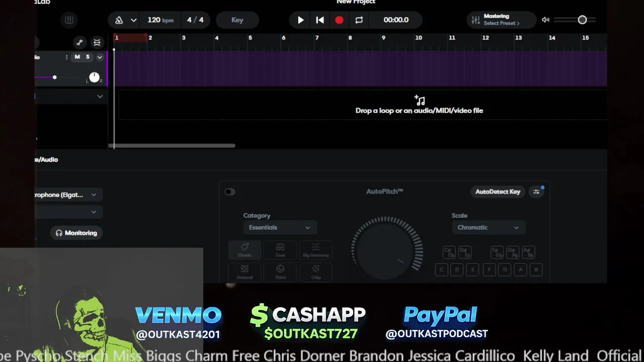Select the Chip AutoPitch preset
The image size is (644, 362).
tap(315, 272)
